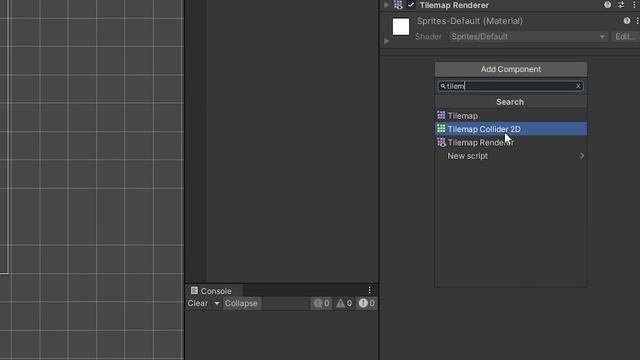Select Tilemap from search results
This screenshot has height=360, width=640.
pos(511,116)
